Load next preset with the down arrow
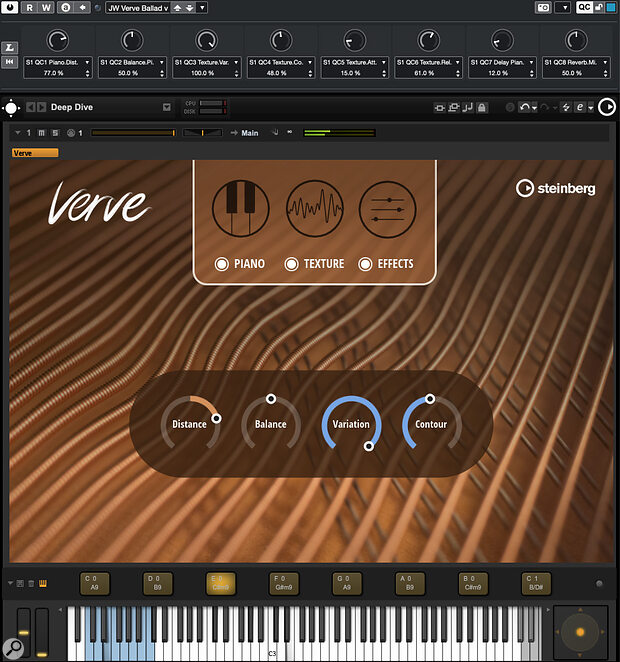 190,8
